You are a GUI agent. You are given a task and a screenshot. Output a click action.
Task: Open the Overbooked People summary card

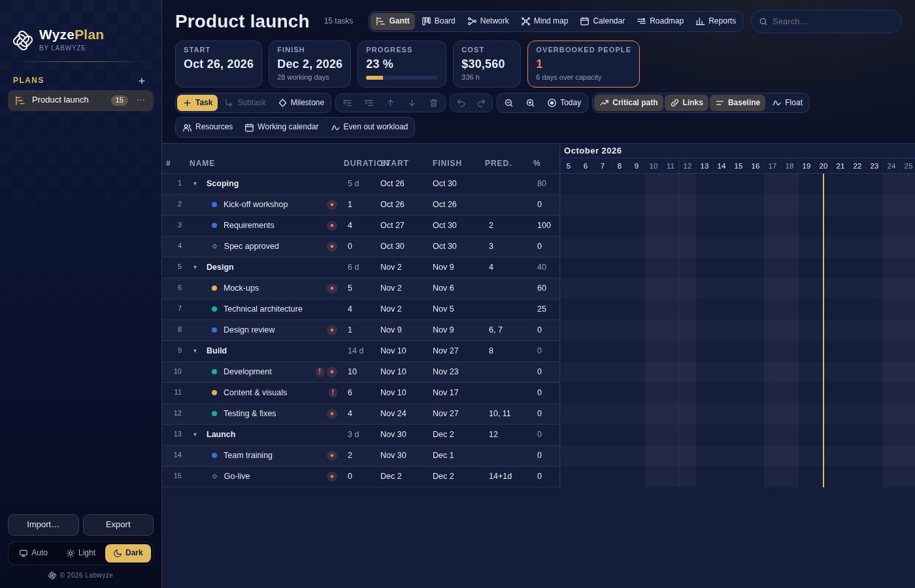point(584,64)
